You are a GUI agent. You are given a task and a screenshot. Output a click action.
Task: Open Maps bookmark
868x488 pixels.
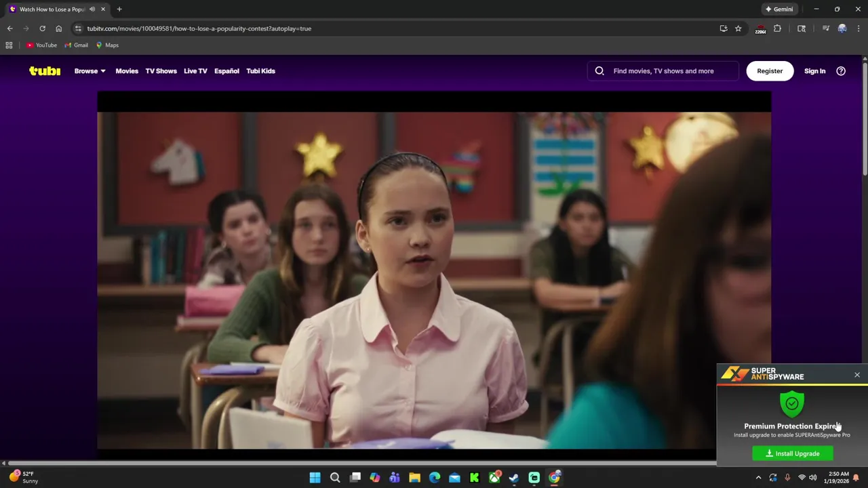click(107, 45)
